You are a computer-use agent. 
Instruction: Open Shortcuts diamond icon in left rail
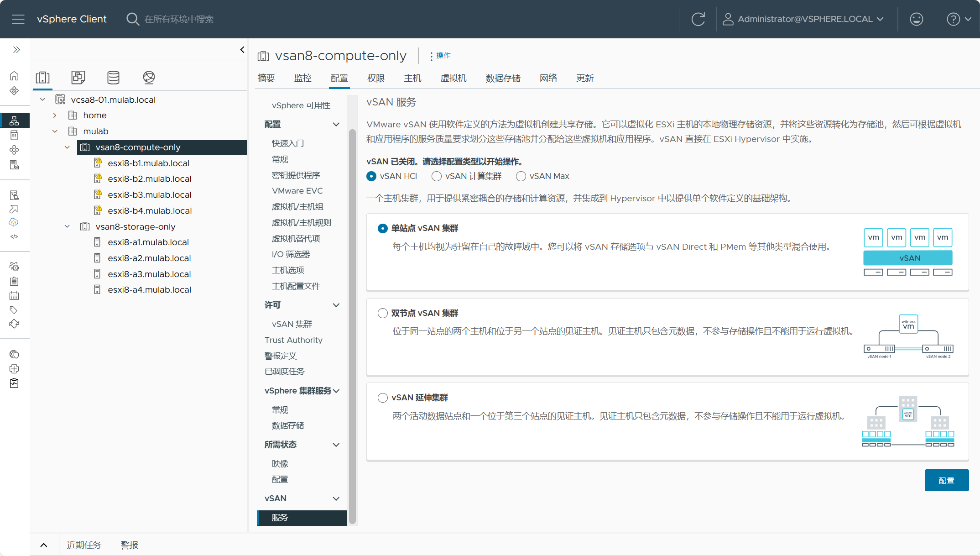(14, 90)
